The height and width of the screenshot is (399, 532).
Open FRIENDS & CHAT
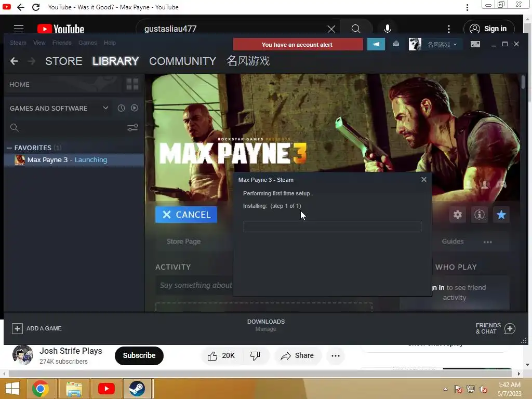[495, 328]
